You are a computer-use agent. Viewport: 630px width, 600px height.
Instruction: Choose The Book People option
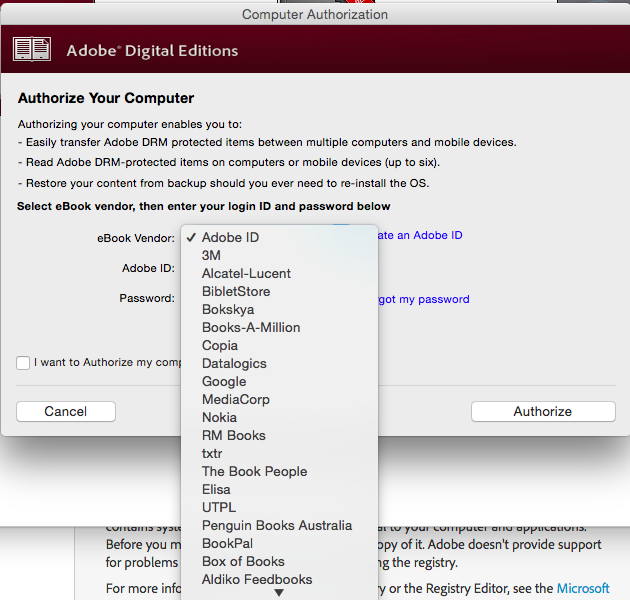tap(254, 472)
